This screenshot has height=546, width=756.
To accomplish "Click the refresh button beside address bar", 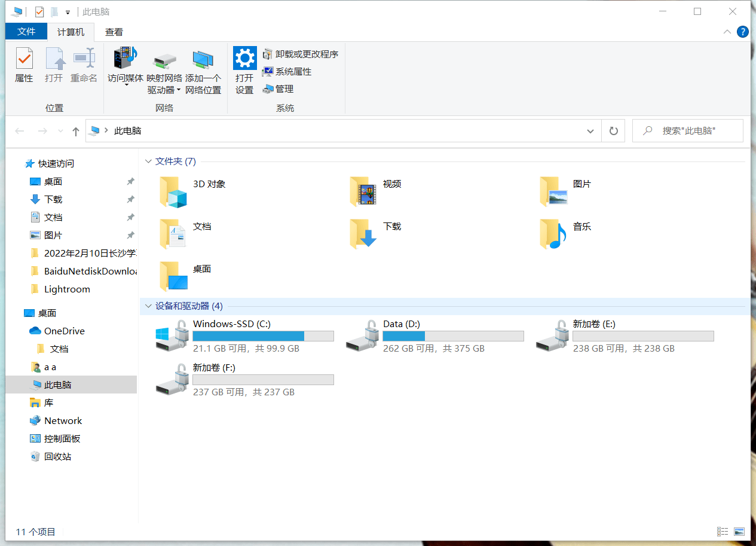I will [613, 131].
